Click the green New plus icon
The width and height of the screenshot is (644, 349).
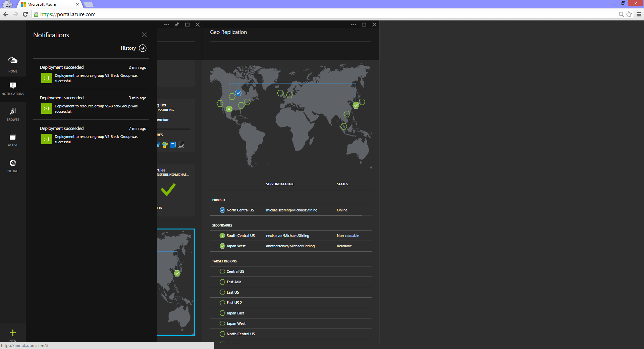coord(13,333)
